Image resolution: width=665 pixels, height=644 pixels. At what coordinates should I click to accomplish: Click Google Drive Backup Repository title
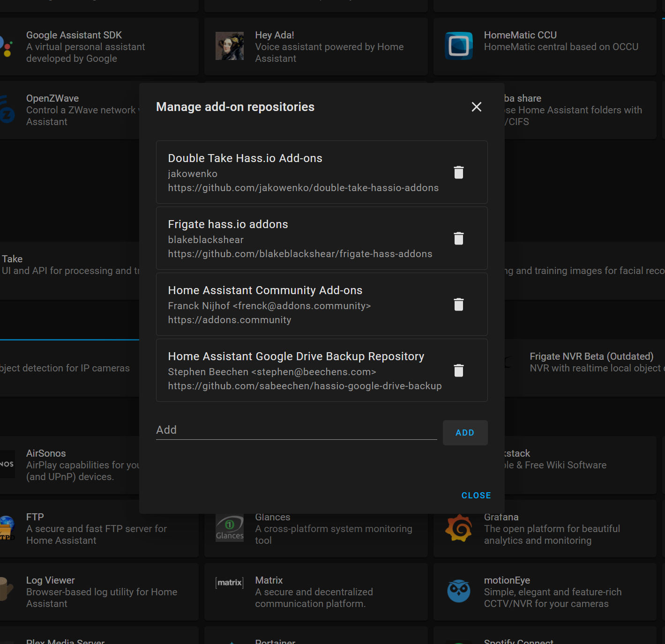(x=296, y=356)
